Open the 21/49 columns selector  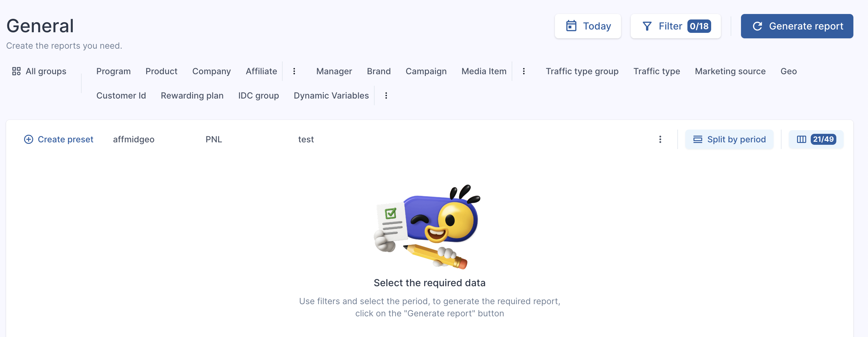click(x=816, y=139)
